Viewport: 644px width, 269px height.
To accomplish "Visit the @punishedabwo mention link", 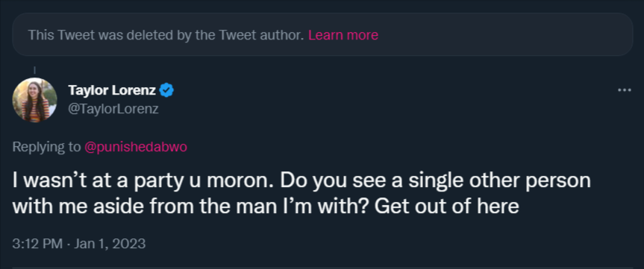I will [136, 148].
